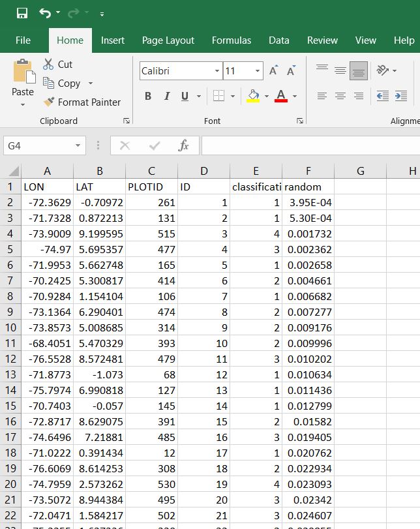Select the PLOTID header cell C1
This screenshot has width=420, height=529.
pos(151,187)
